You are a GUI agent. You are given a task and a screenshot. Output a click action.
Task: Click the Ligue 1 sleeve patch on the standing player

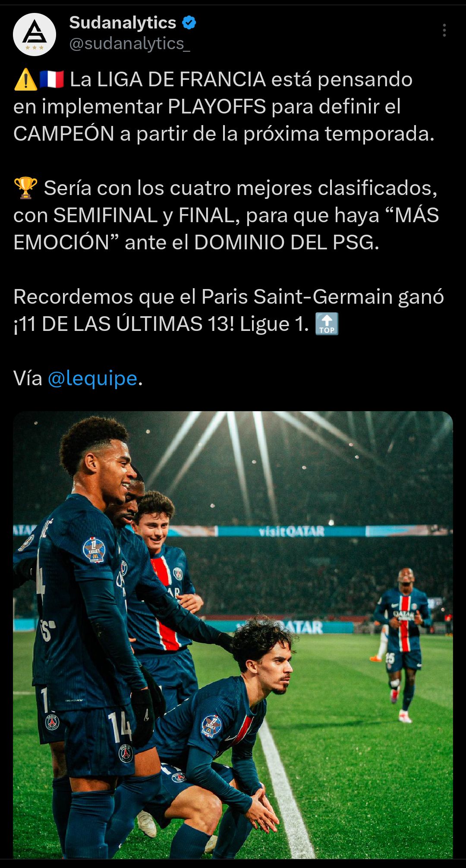pos(94,550)
